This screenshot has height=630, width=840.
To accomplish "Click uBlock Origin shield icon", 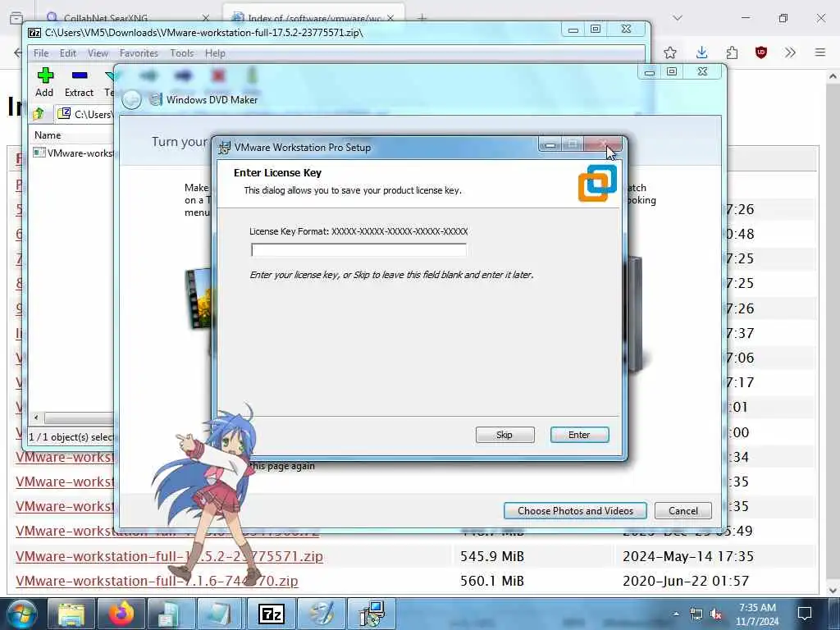I will (761, 52).
